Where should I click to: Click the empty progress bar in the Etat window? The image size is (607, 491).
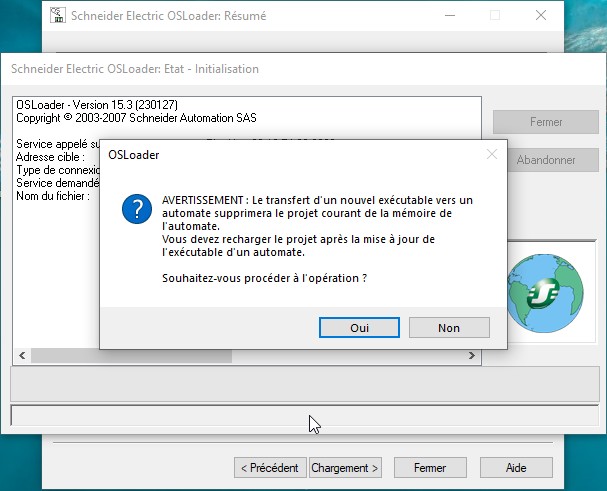305,415
